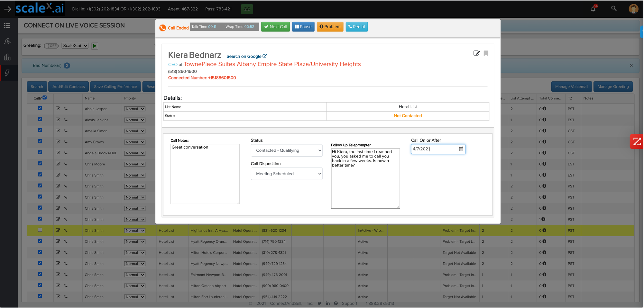Uncheck the Alexis Jenkins call checkbox
Image resolution: width=644 pixels, height=308 pixels.
pos(40,119)
